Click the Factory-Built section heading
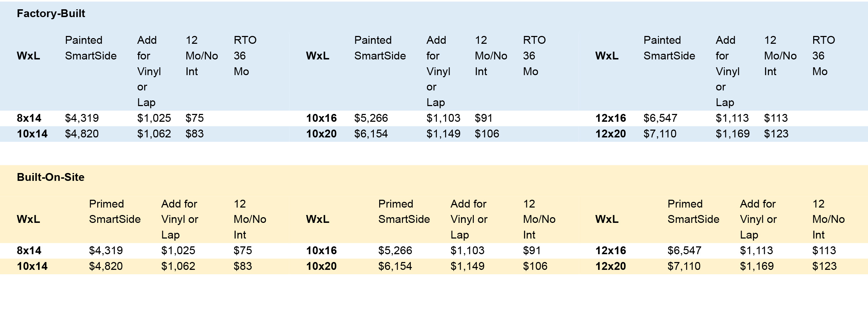Image resolution: width=868 pixels, height=314 pixels. click(x=51, y=14)
